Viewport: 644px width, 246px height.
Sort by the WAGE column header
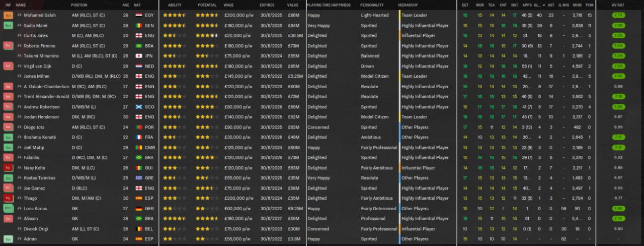(228, 5)
